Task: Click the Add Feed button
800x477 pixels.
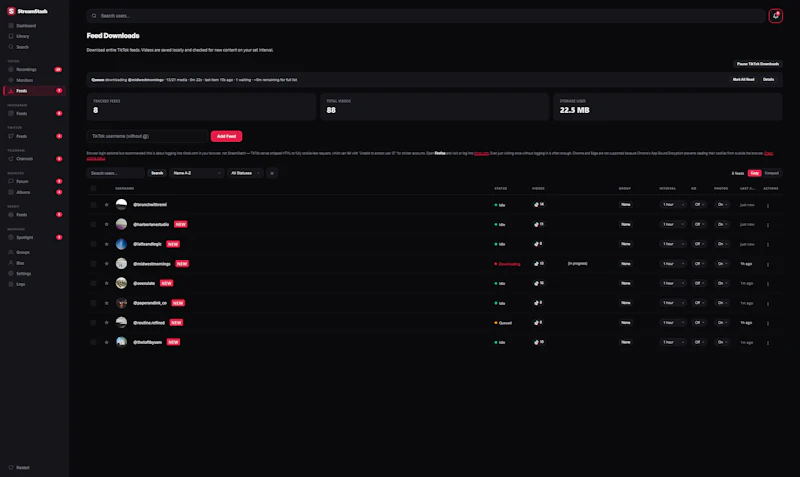Action: click(227, 136)
